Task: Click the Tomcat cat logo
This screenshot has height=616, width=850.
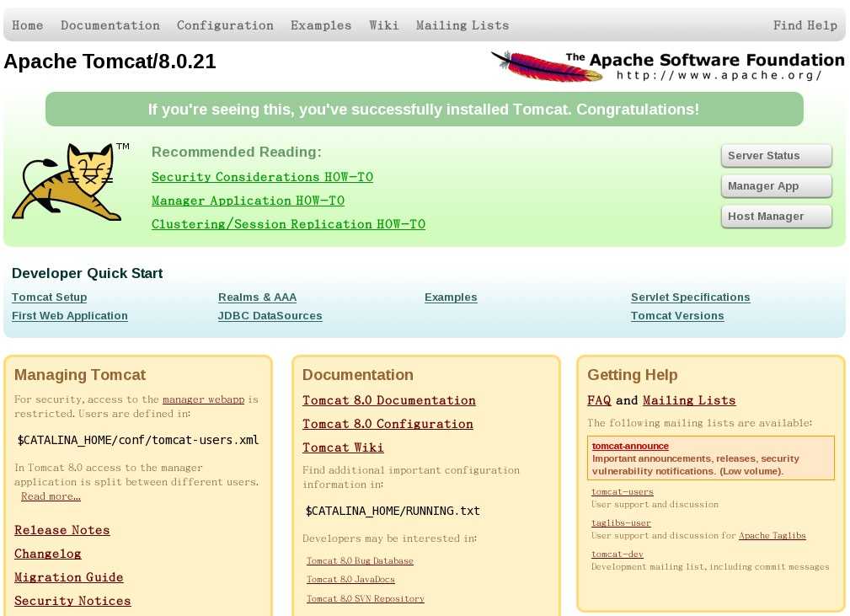Action: [x=71, y=182]
